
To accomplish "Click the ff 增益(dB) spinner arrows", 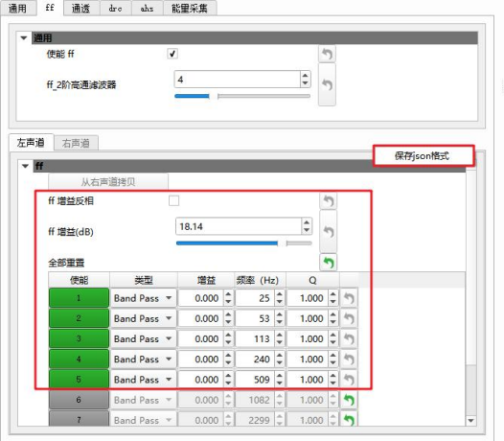I will [307, 226].
